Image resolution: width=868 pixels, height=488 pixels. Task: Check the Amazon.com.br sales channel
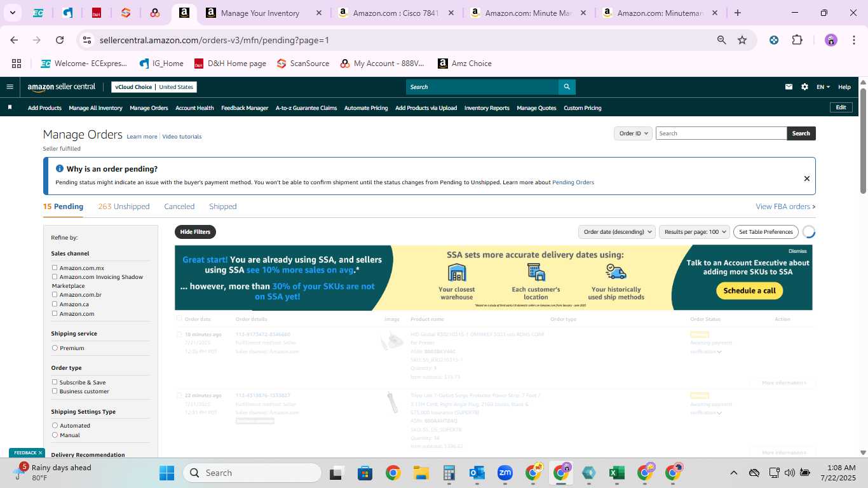tap(55, 294)
